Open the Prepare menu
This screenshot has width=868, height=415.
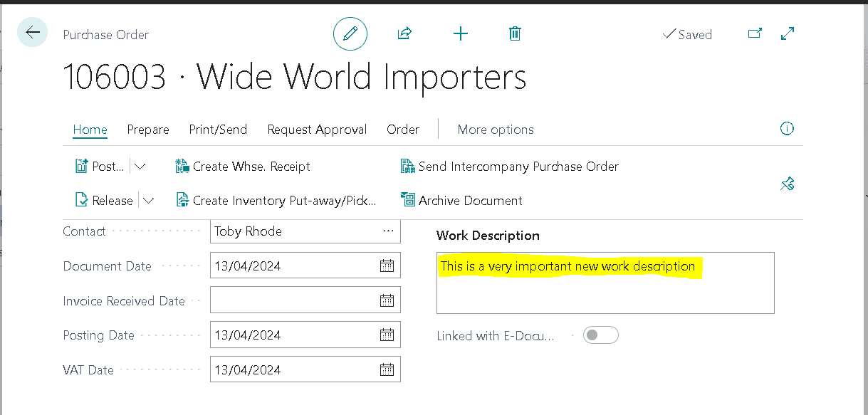tap(148, 130)
